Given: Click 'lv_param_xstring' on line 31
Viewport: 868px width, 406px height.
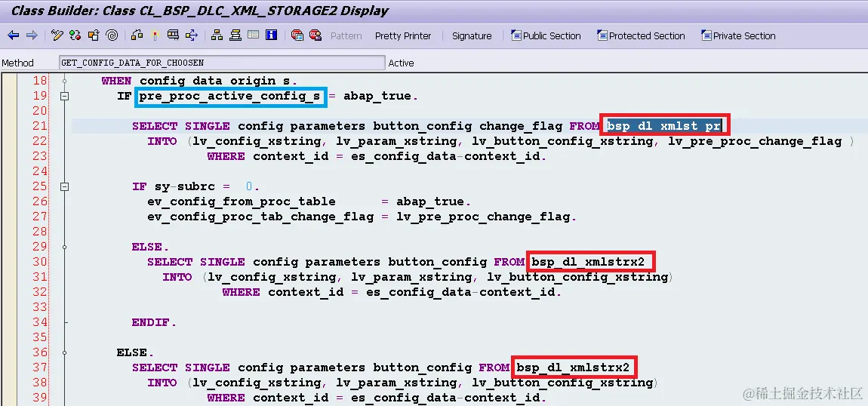Looking at the screenshot, I should click(x=411, y=276).
